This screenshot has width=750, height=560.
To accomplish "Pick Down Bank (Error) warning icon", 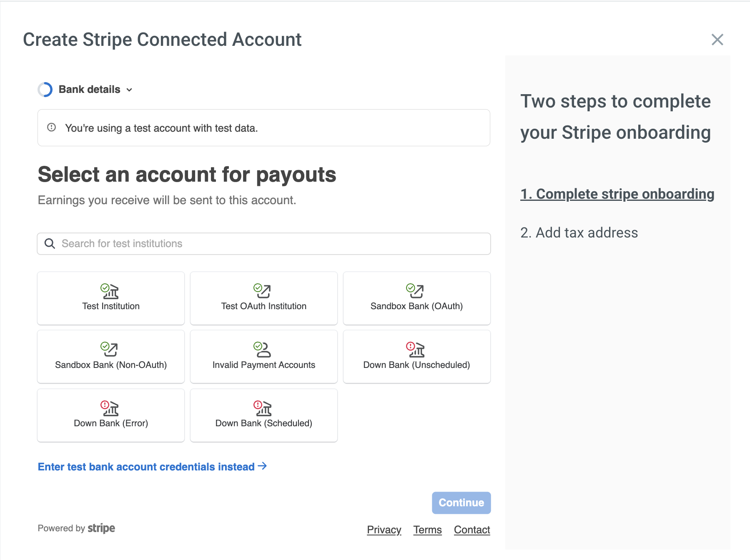I will coord(110,408).
